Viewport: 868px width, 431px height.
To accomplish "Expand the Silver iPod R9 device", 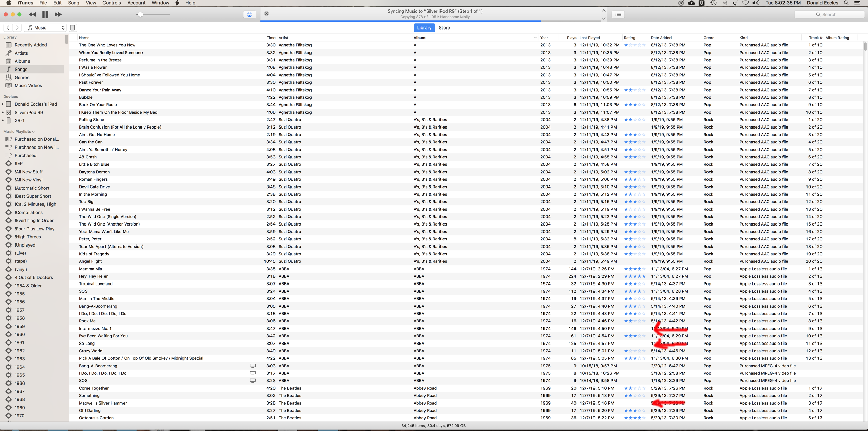I will pos(3,112).
